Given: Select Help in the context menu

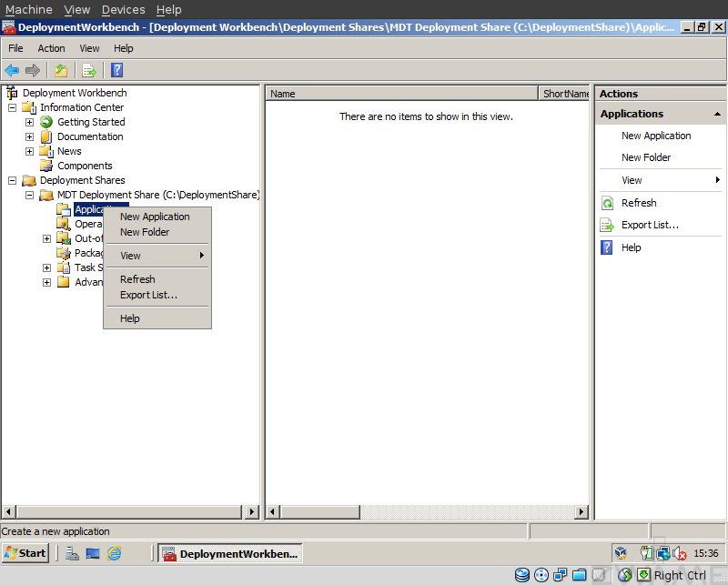Looking at the screenshot, I should pyautogui.click(x=157, y=318).
